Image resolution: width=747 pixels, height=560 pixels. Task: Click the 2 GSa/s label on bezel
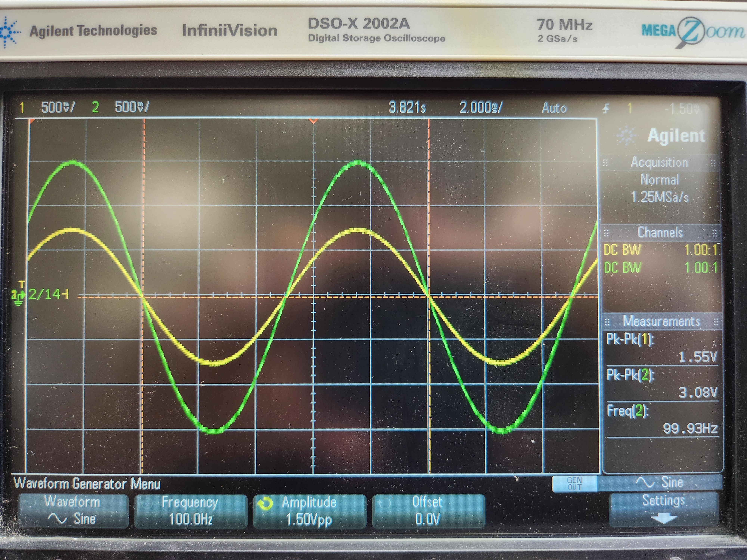[x=558, y=39]
